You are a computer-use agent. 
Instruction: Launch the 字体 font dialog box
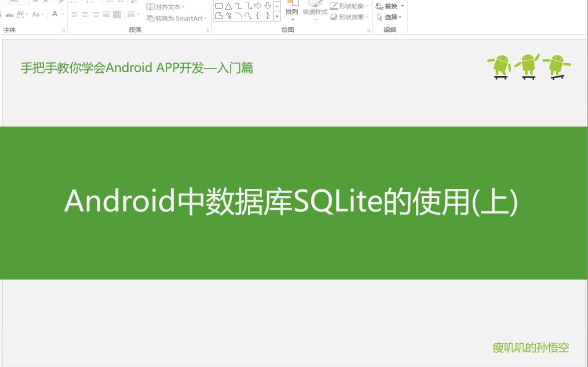(63, 31)
